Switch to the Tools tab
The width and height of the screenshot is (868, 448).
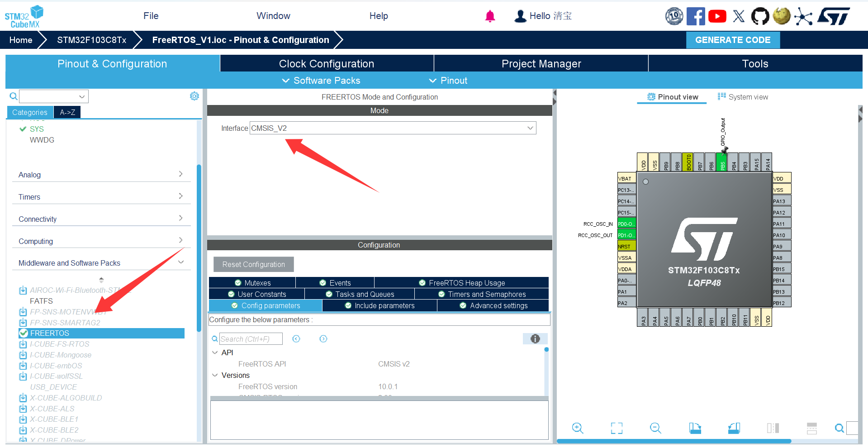tap(755, 64)
